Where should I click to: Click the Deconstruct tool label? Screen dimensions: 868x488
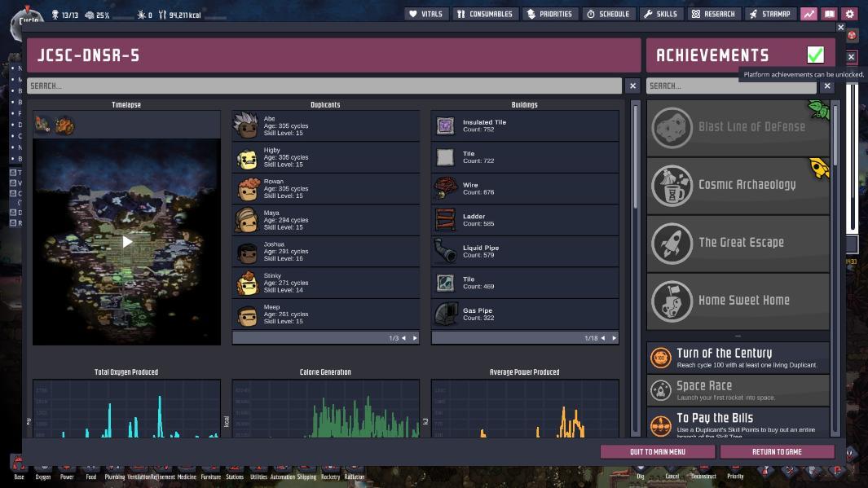pos(703,477)
